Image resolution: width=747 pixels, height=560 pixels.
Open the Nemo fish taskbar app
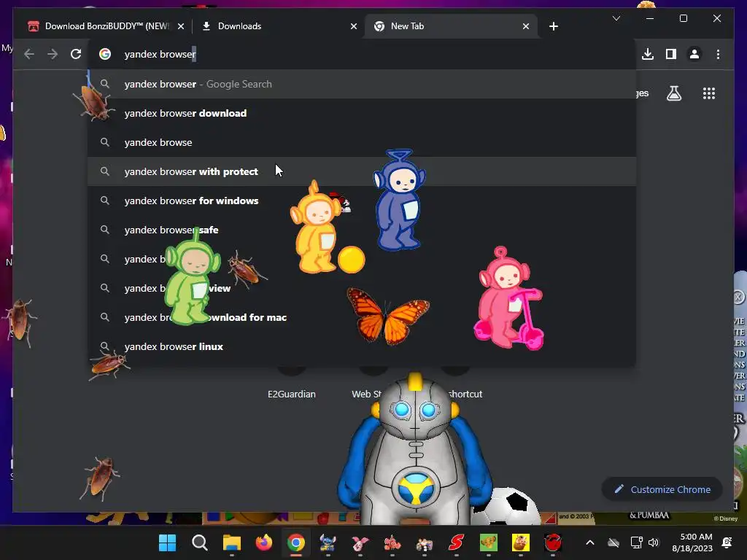tap(392, 542)
